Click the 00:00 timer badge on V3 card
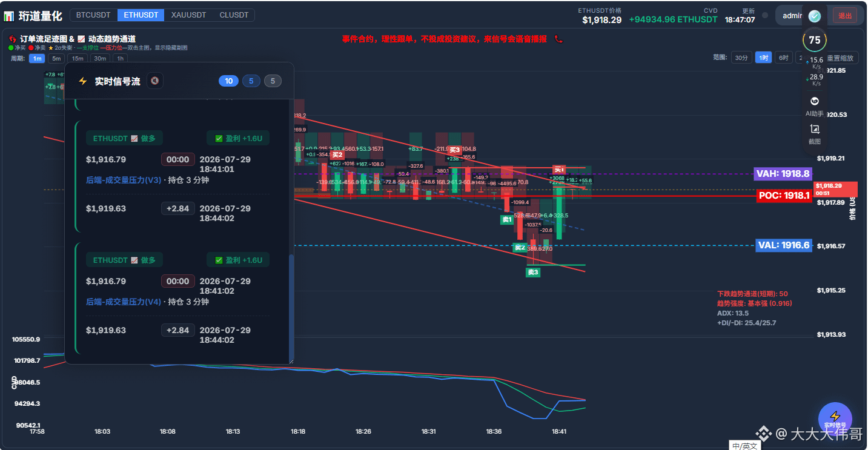Viewport: 868px width, 450px height. click(178, 159)
